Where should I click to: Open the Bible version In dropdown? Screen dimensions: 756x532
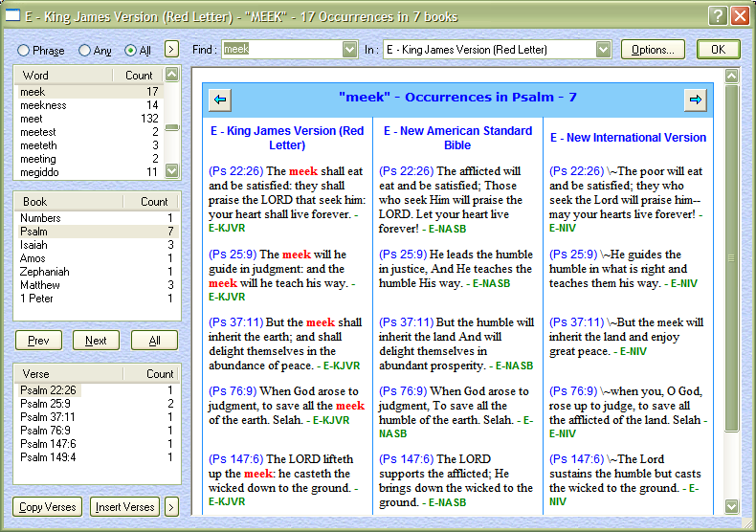pos(603,50)
